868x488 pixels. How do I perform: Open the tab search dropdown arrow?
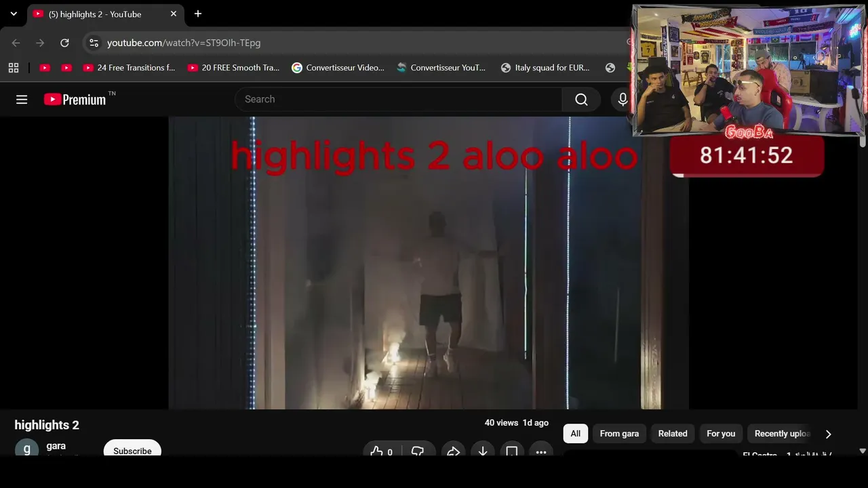(x=14, y=14)
